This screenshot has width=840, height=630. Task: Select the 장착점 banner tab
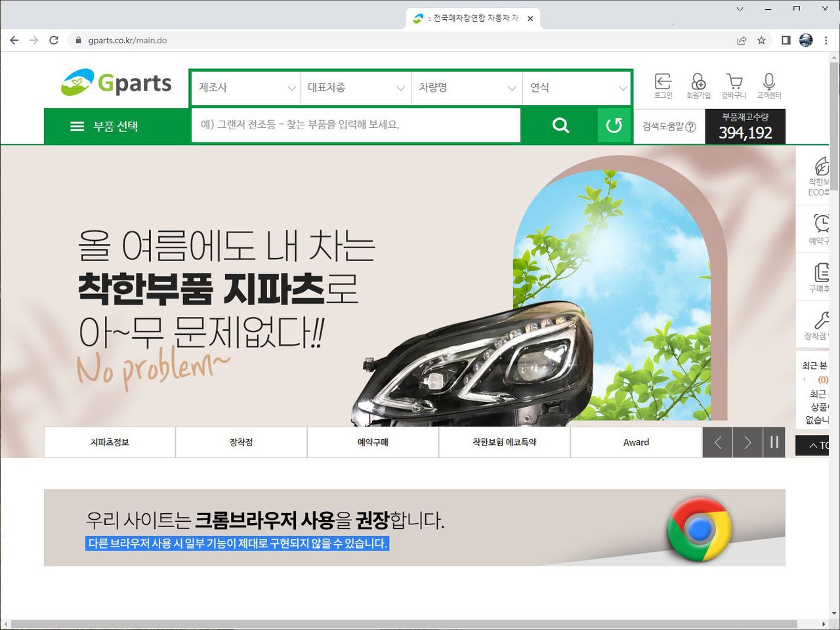point(241,442)
